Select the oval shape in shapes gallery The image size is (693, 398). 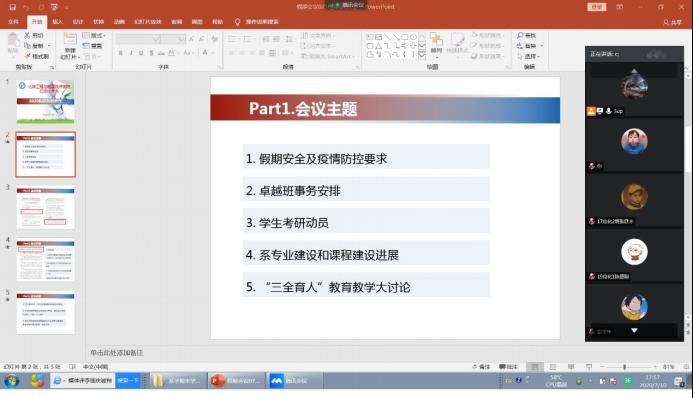413,37
